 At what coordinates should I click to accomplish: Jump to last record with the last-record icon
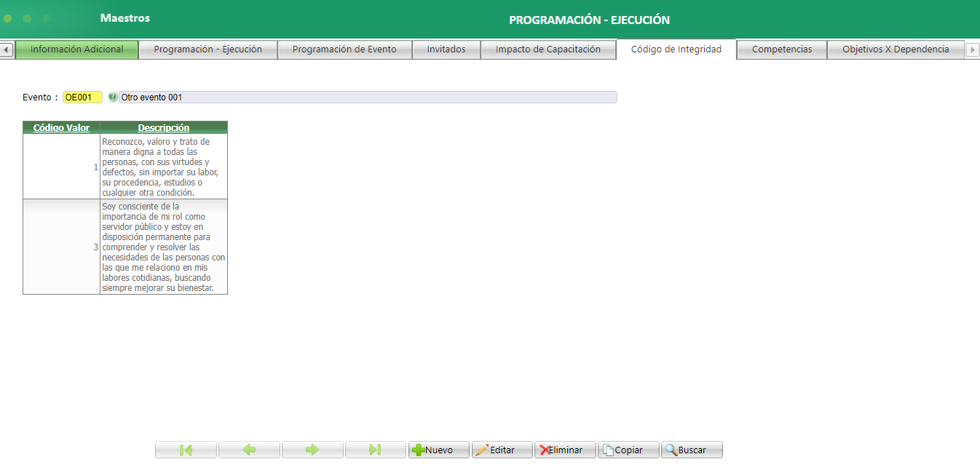376,449
